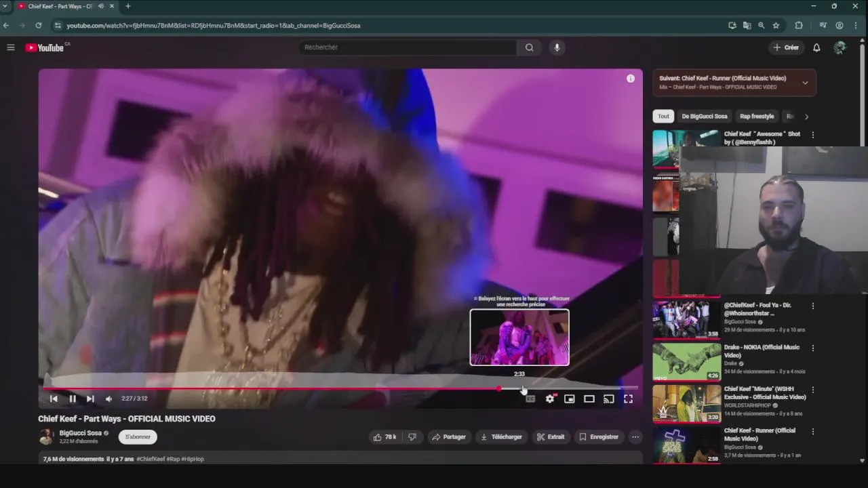
Task: Open Chief Keef Minute video thumbnail
Action: pyautogui.click(x=686, y=403)
